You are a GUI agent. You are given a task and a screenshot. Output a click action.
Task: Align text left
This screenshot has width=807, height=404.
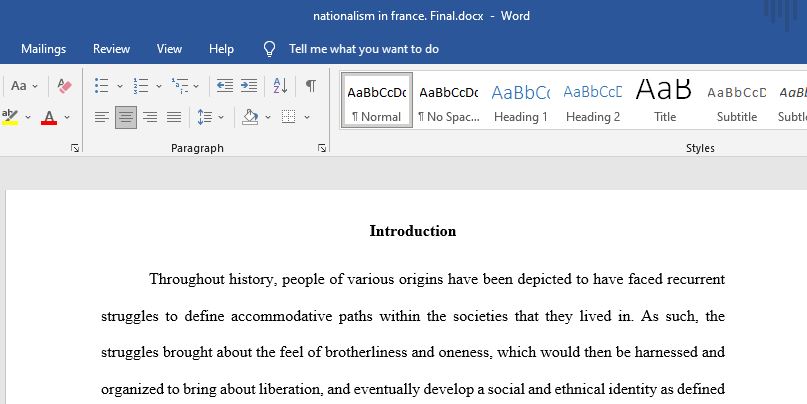(x=102, y=117)
